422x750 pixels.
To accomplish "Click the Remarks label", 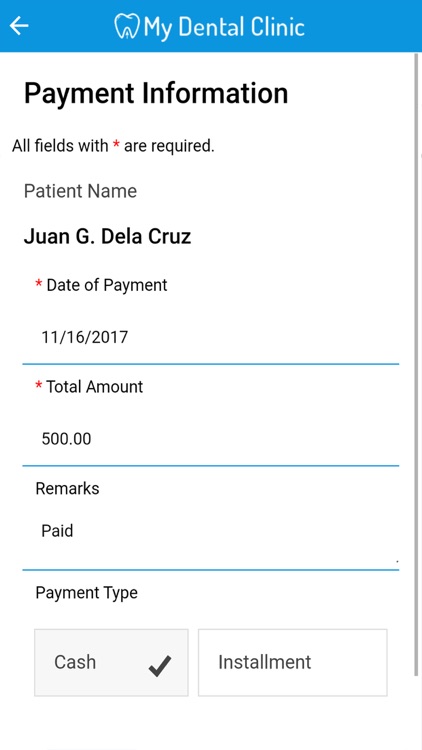I will tap(67, 488).
